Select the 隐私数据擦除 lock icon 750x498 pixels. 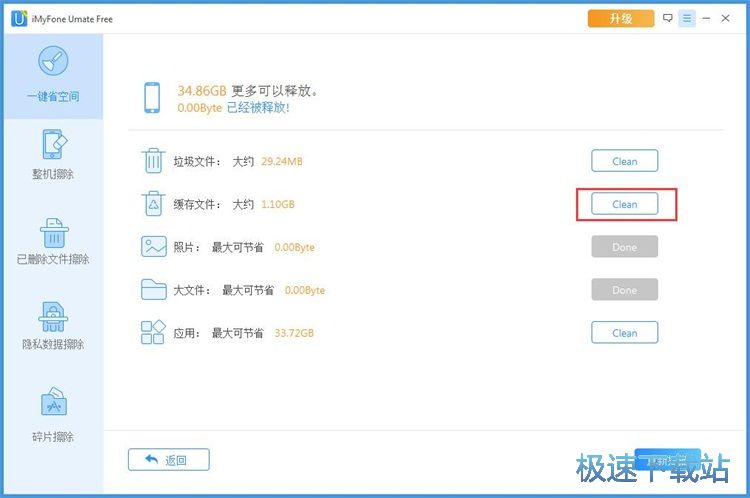tap(53, 317)
